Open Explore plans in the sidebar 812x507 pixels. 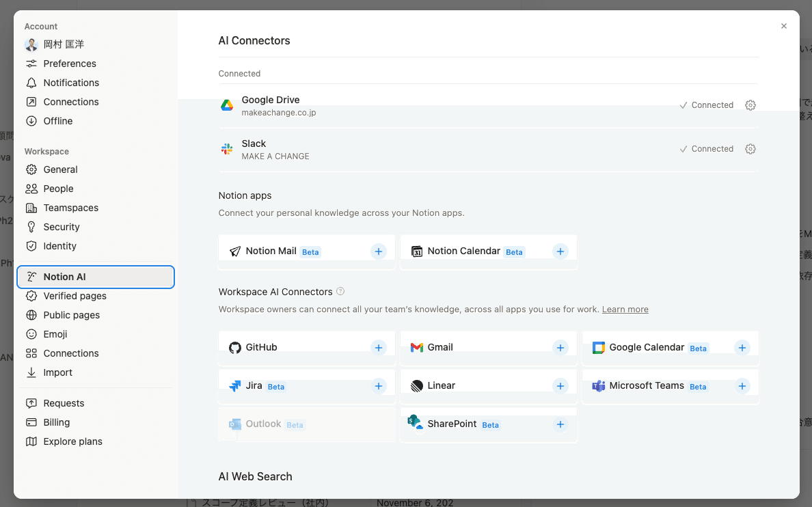[72, 441]
